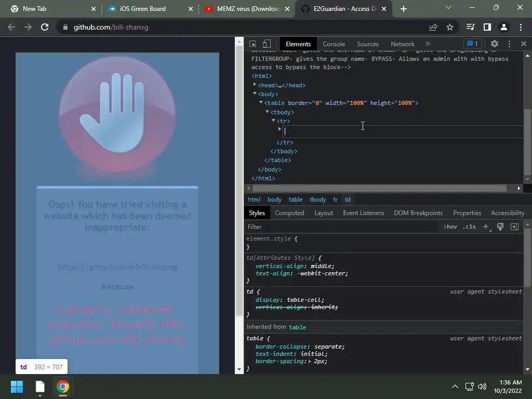Screen dimensions: 532x399
Task: Click the elements panel horizontal scrollbar
Action: pos(379,188)
